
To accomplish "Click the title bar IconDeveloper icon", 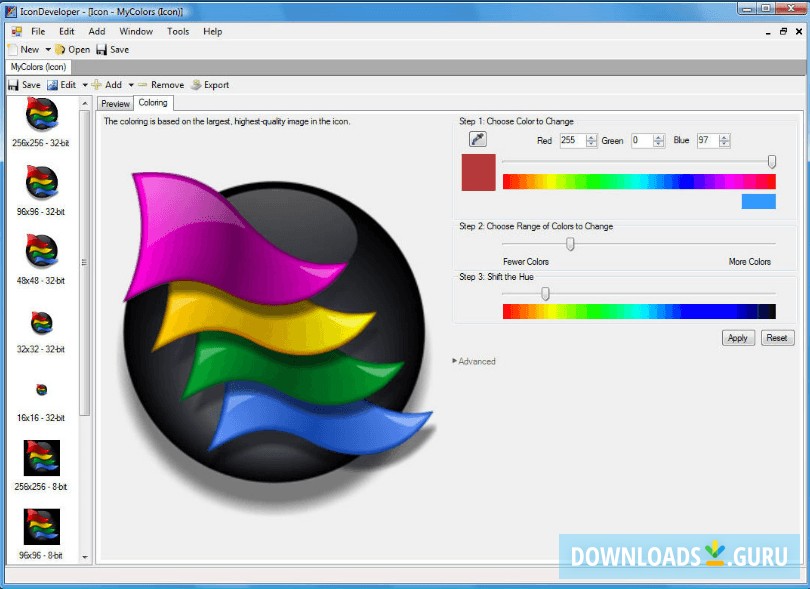I will point(11,11).
